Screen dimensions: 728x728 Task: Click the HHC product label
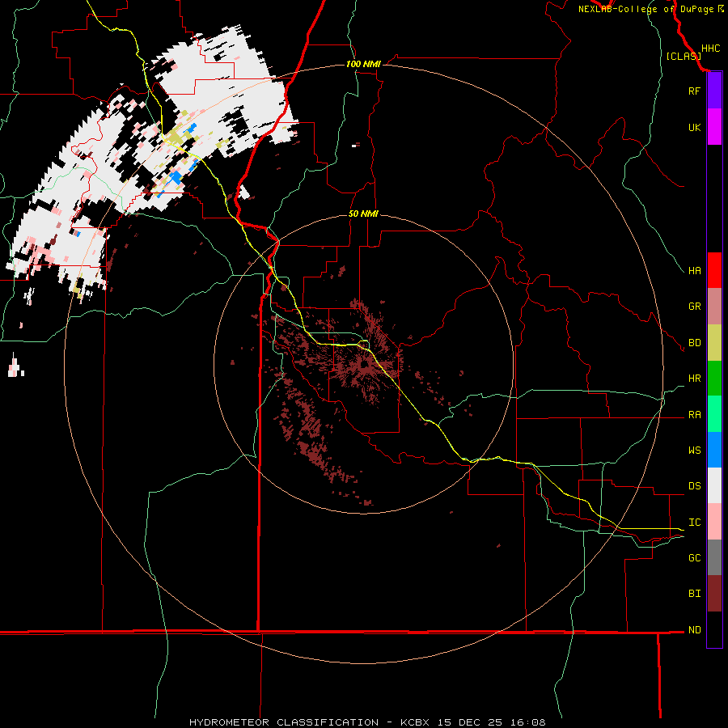(x=710, y=49)
